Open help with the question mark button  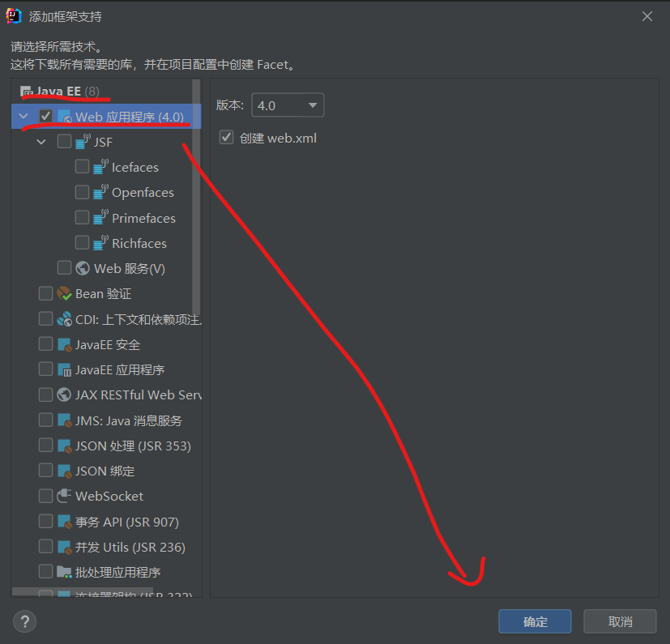pyautogui.click(x=25, y=621)
